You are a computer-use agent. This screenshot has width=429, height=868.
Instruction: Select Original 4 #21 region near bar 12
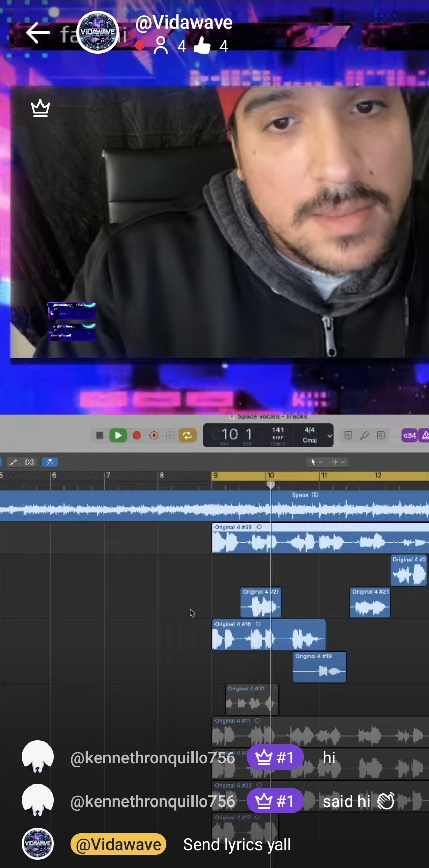point(370,603)
